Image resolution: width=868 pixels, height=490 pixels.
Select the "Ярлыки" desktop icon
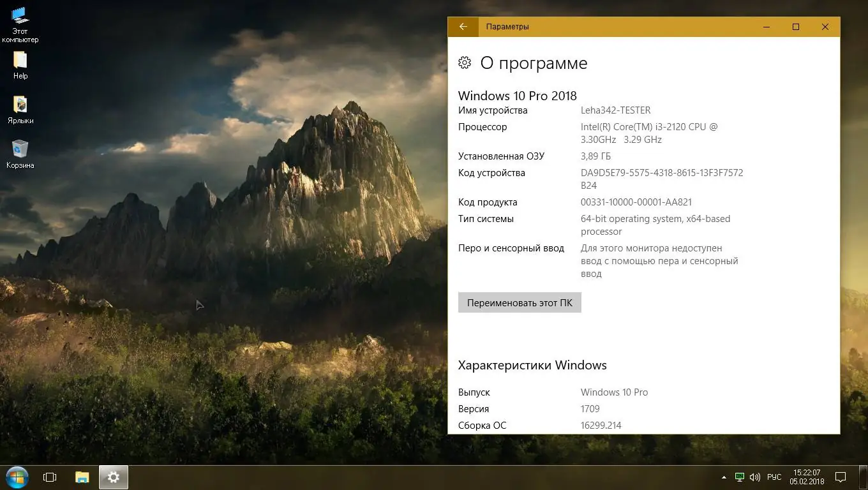pos(20,110)
